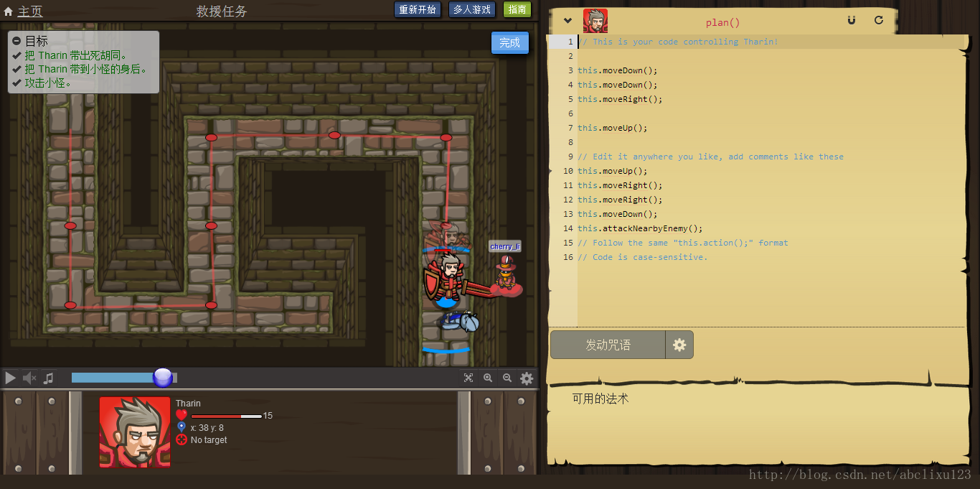Screen dimensions: 980x489
Task: Select goal 把 Tharin 带到小怪的身后
Action: (x=86, y=69)
